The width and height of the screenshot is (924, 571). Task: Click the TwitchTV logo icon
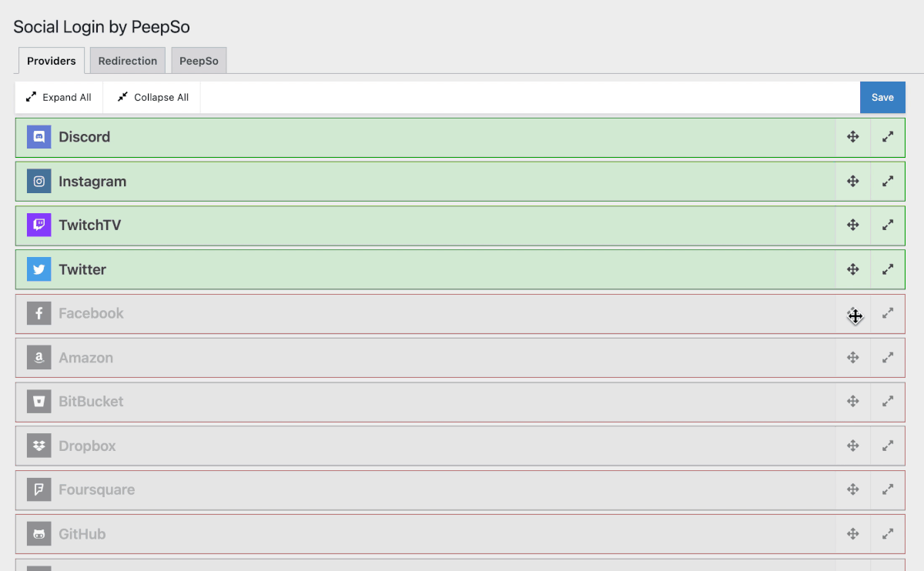pos(39,225)
